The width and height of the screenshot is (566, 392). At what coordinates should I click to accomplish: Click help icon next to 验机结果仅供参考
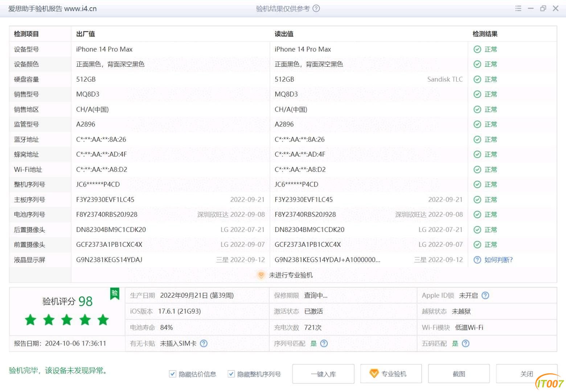[x=316, y=8]
